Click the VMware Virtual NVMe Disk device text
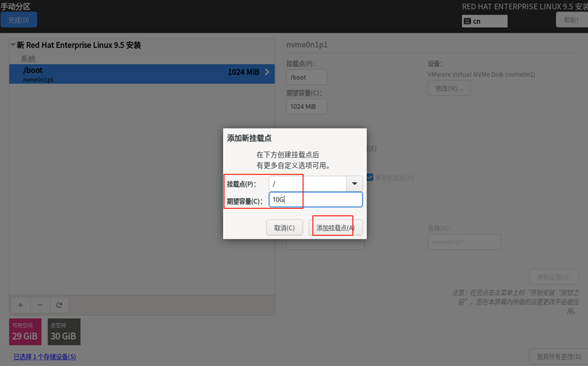The width and height of the screenshot is (588, 366). 481,74
